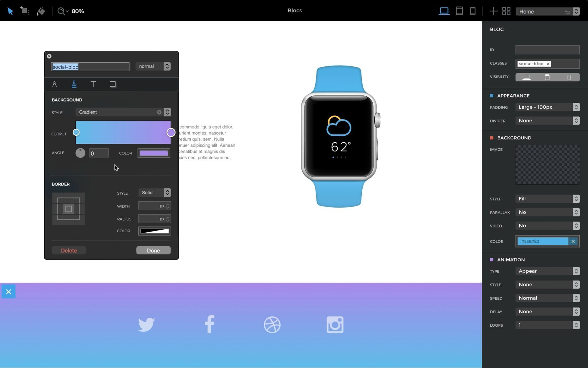Click Done to close bloc editor

click(153, 250)
